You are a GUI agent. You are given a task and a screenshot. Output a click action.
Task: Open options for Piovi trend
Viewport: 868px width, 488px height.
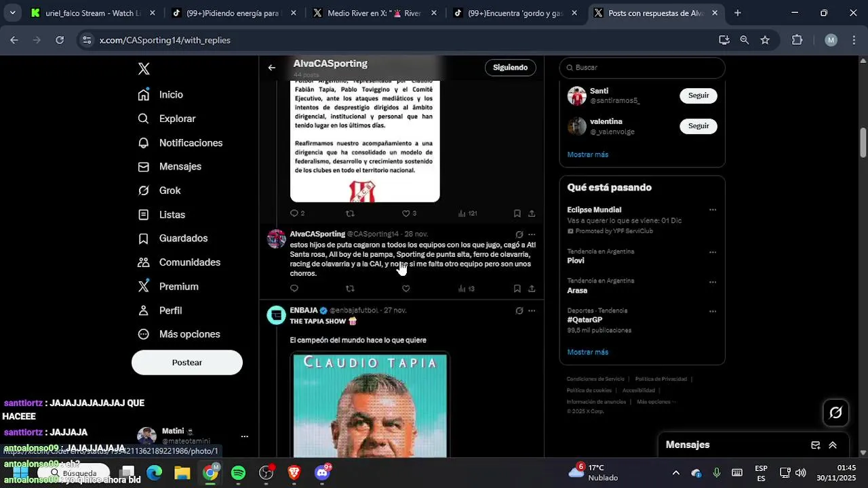pos(713,252)
